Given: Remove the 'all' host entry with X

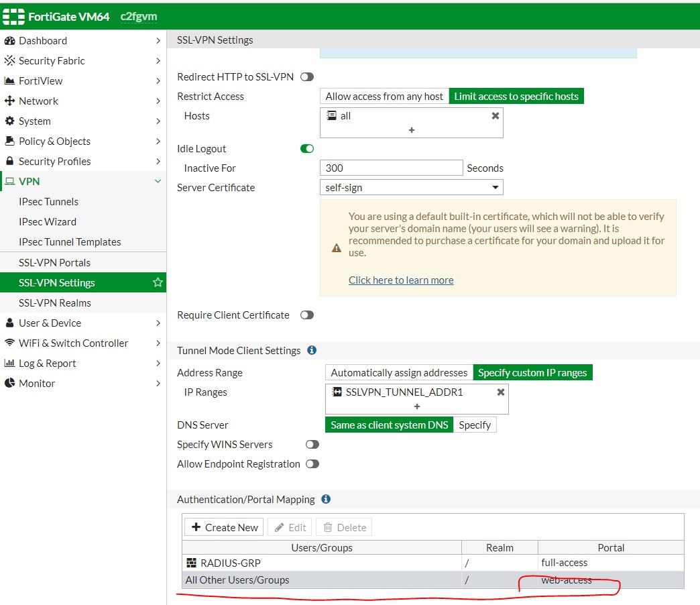Looking at the screenshot, I should [x=495, y=115].
